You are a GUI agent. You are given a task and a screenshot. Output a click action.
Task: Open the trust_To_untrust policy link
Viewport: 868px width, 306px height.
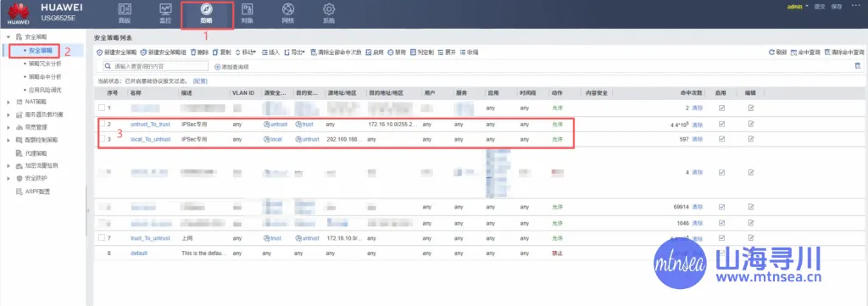pyautogui.click(x=150, y=238)
